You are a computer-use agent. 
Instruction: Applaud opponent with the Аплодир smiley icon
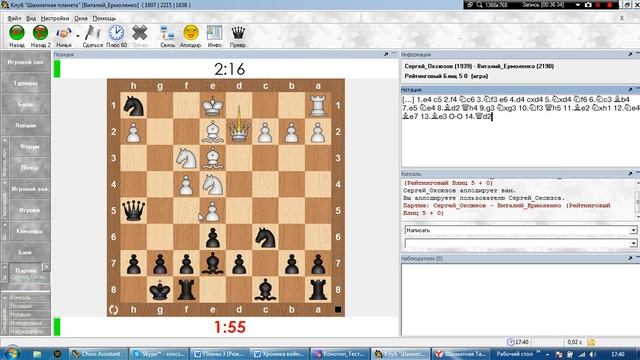[191, 33]
